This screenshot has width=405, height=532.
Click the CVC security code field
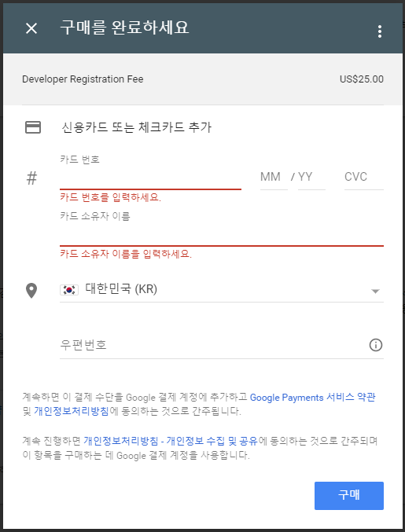(x=363, y=177)
